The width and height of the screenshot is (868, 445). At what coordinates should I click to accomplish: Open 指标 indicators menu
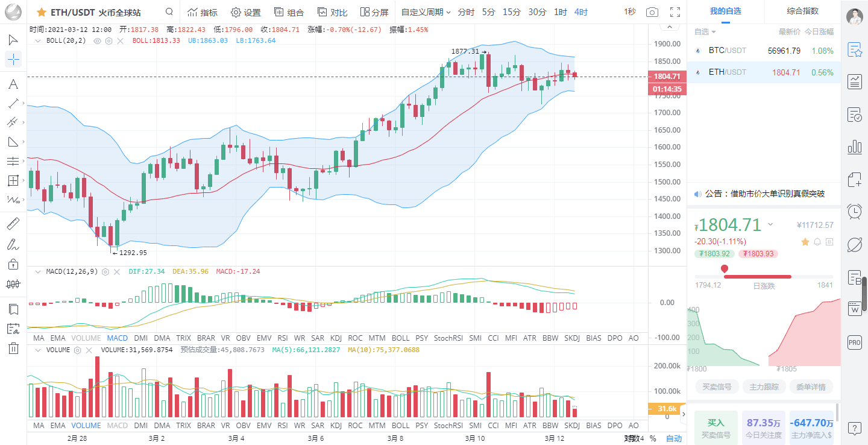(x=202, y=12)
